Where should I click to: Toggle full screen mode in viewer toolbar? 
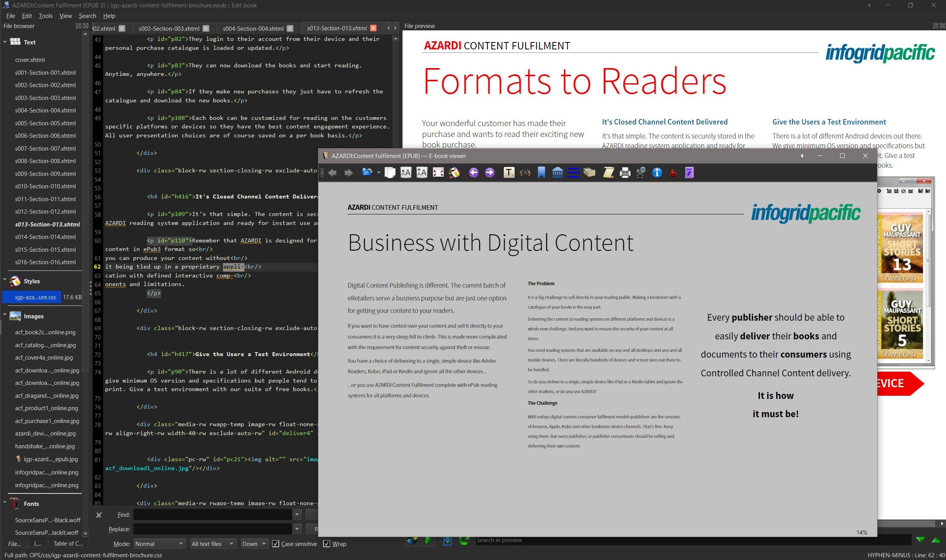[x=438, y=172]
